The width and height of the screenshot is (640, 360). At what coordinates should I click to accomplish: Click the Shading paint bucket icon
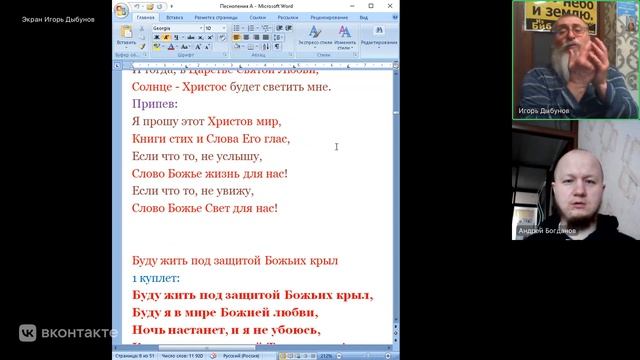[x=237, y=47]
